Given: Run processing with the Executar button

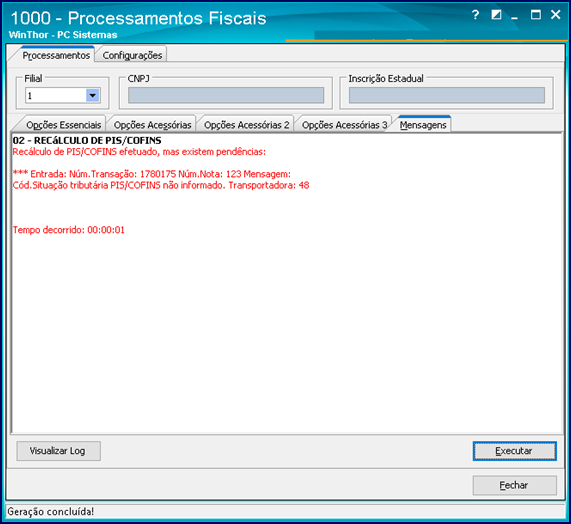Looking at the screenshot, I should point(515,451).
